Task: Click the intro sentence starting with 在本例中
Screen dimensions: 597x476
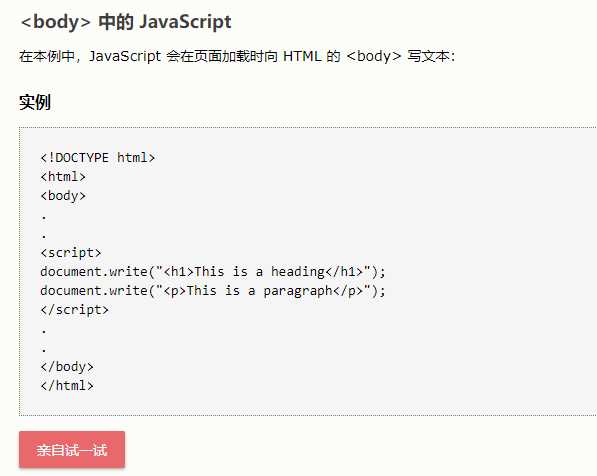Action: pos(237,56)
